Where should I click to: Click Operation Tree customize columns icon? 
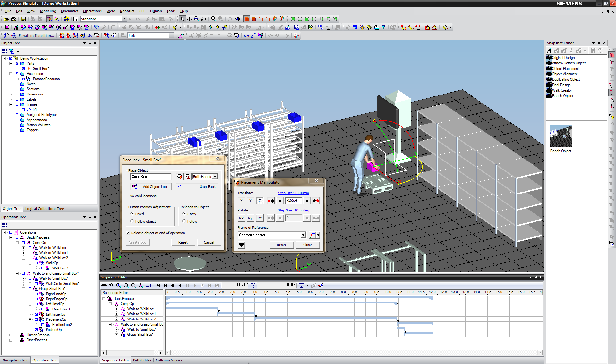4,225
